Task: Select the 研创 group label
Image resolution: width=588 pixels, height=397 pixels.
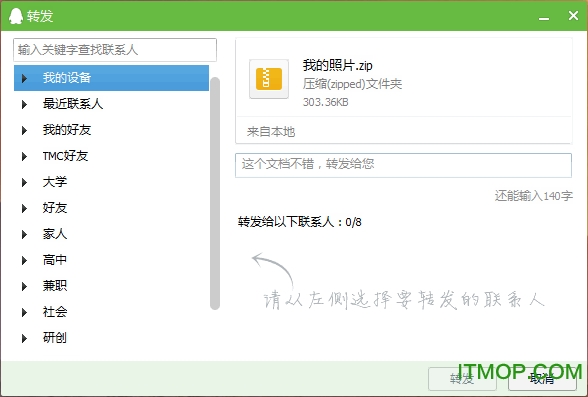Action: tap(55, 337)
